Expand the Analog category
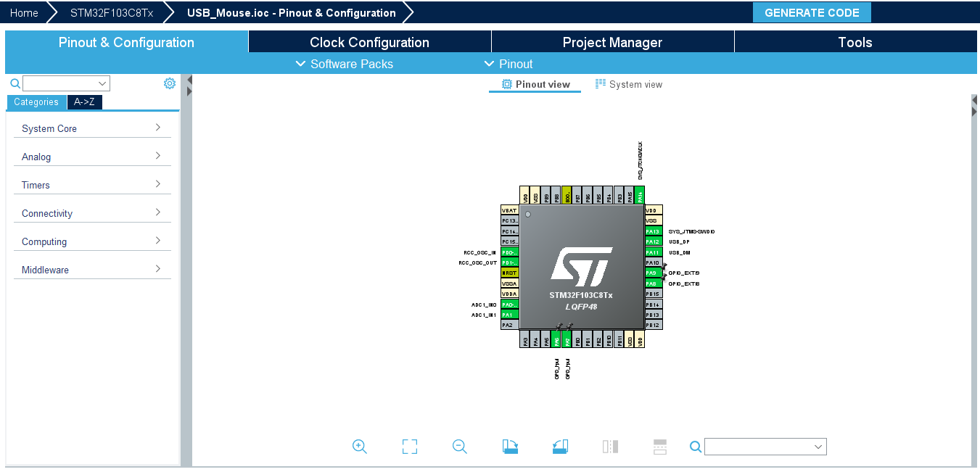This screenshot has width=980, height=472. click(92, 157)
